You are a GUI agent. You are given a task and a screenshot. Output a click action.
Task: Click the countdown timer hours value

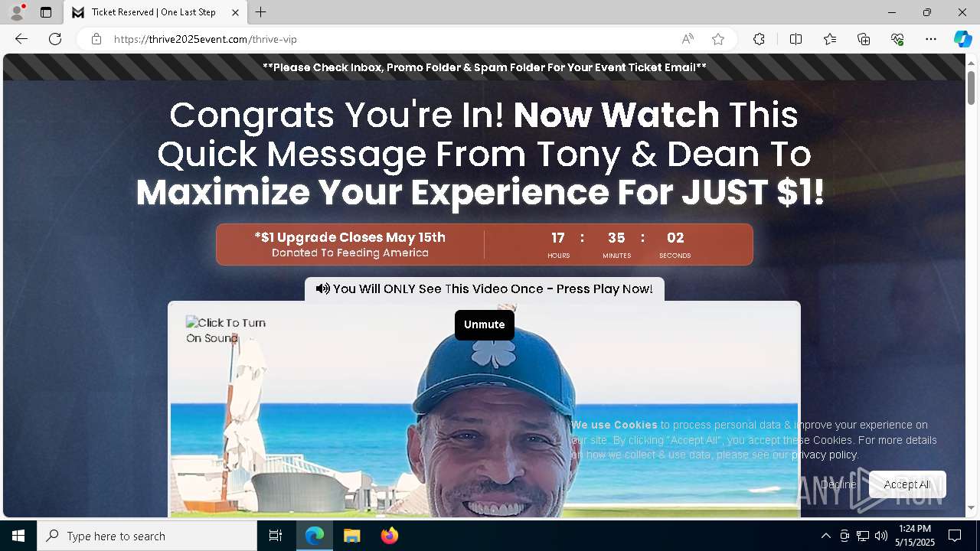click(x=558, y=238)
